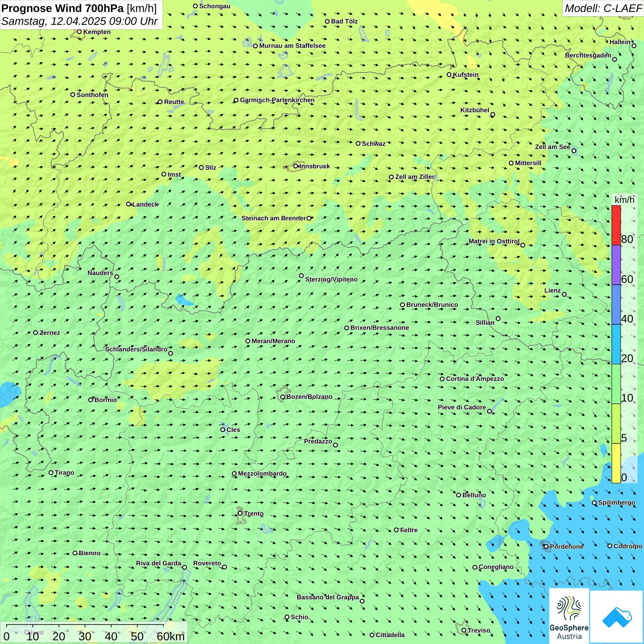Select the Bad Tölz label
The height and width of the screenshot is (644, 644).
(x=344, y=21)
